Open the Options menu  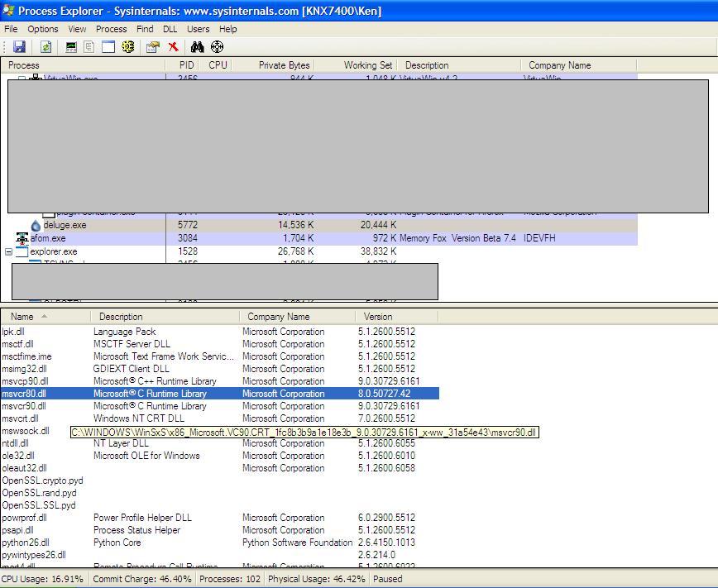tap(42, 29)
